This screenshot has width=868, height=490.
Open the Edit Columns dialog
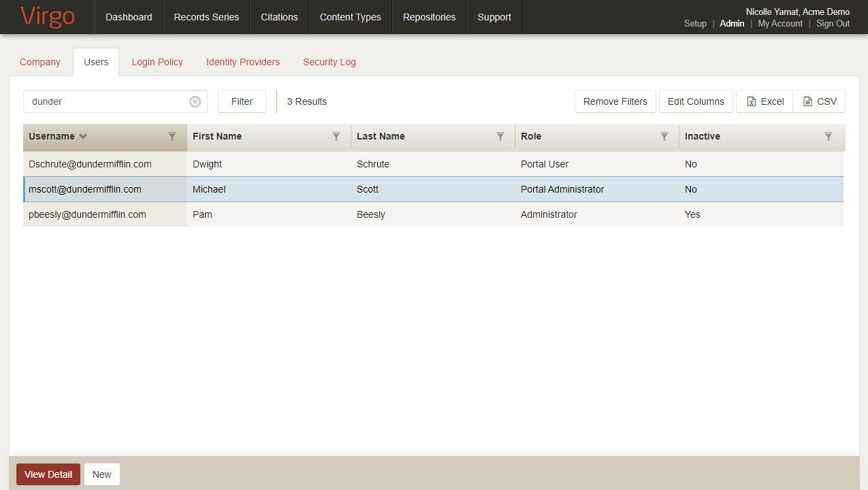tap(696, 101)
